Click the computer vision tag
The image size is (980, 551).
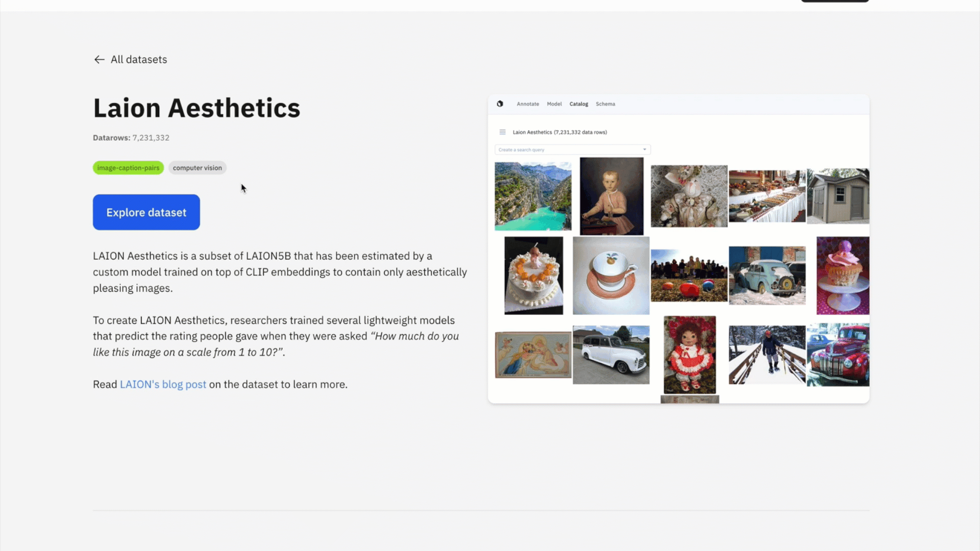tap(198, 168)
